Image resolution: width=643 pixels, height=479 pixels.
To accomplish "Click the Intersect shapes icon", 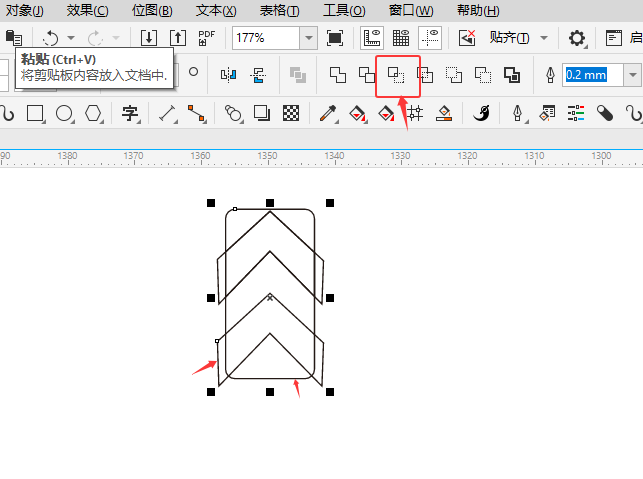I will pos(396,75).
